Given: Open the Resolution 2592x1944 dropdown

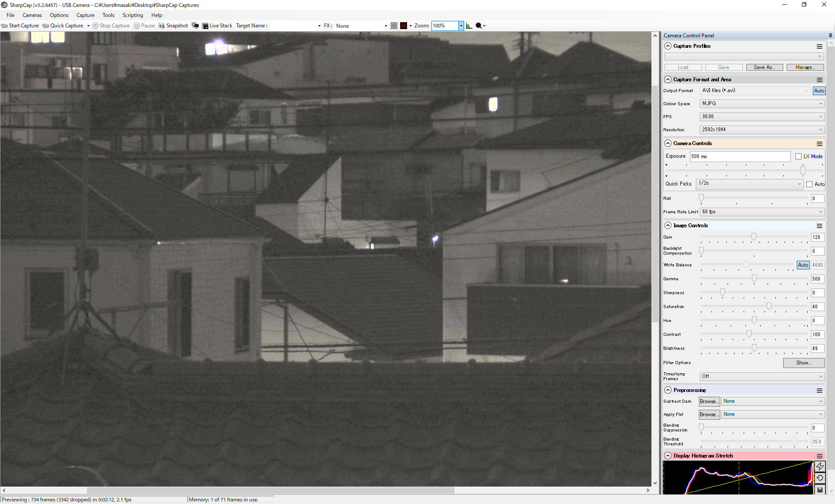Looking at the screenshot, I should 762,129.
